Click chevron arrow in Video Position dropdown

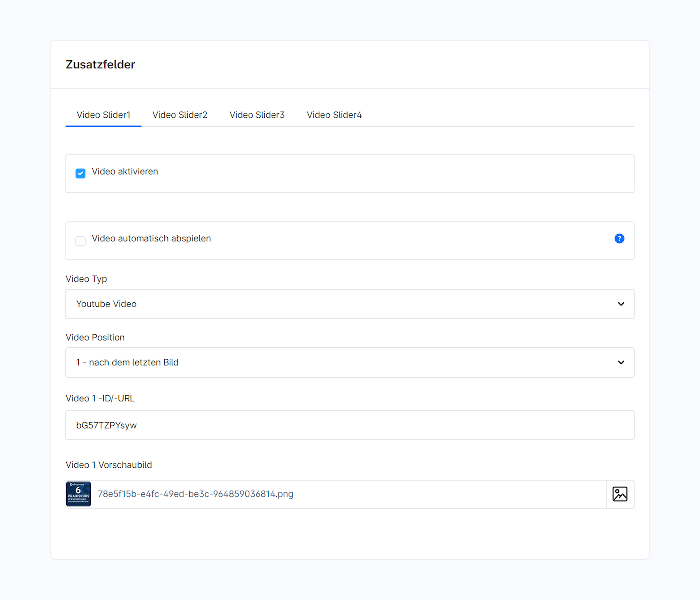[621, 362]
